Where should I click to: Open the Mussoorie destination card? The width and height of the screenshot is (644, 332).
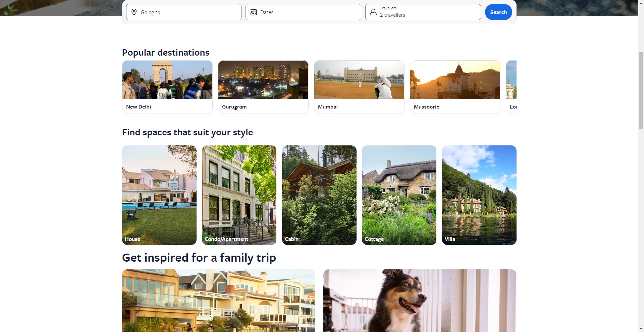455,87
